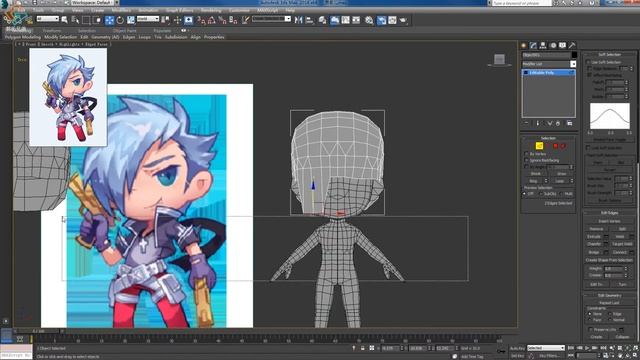Viewport: 640px width, 360px height.
Task: Open the Loops ribbon panel
Action: [x=144, y=37]
